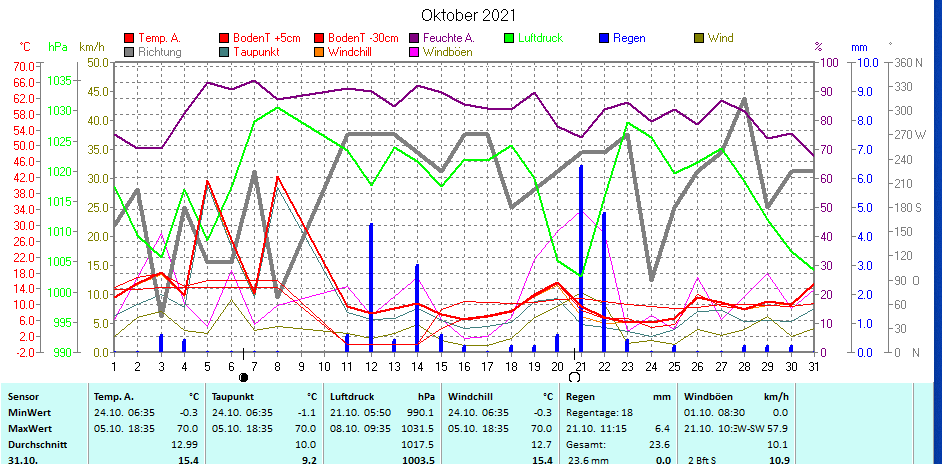
Task: Click the rain bar on day 22
Action: click(604, 282)
